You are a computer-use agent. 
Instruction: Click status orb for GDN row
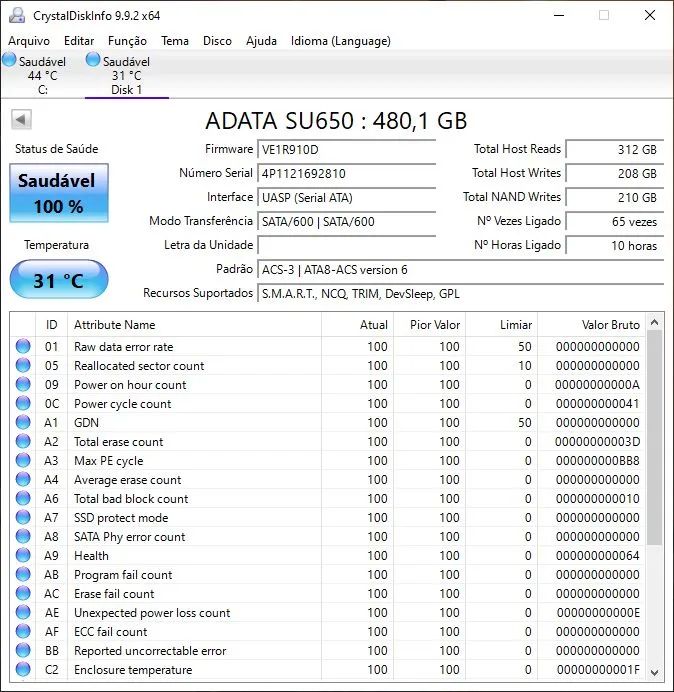[23, 422]
